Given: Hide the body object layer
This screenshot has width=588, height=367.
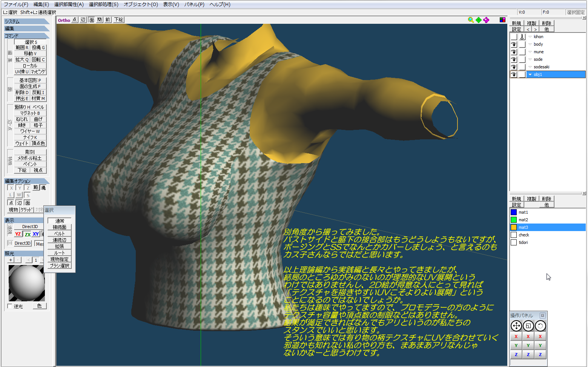Looking at the screenshot, I should pyautogui.click(x=514, y=44).
